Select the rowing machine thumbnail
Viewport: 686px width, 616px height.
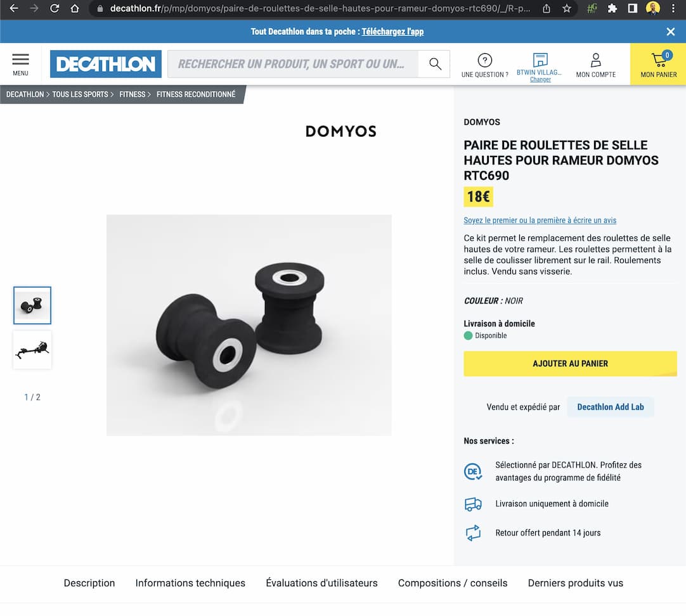coord(32,349)
